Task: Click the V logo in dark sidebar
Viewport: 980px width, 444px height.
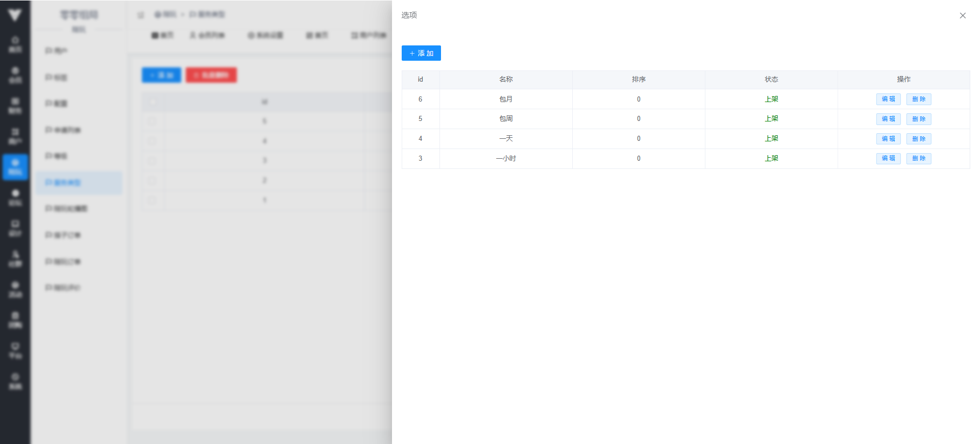Action: tap(15, 15)
